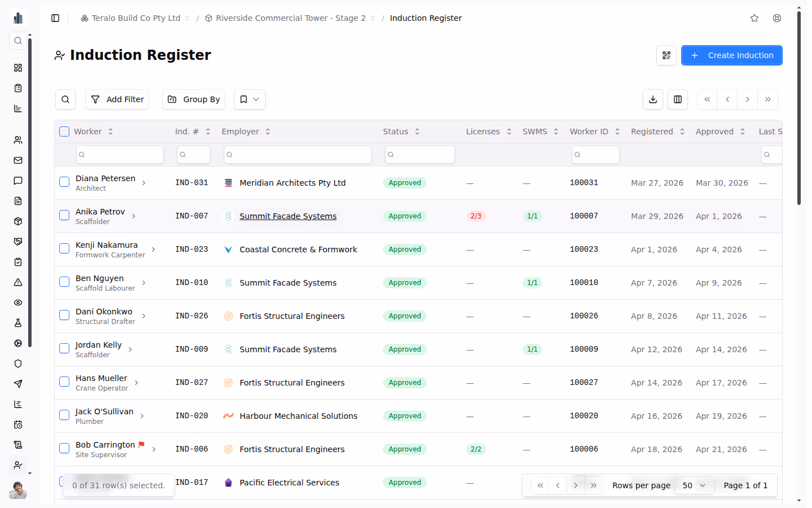Click the Create Induction button

[x=731, y=55]
